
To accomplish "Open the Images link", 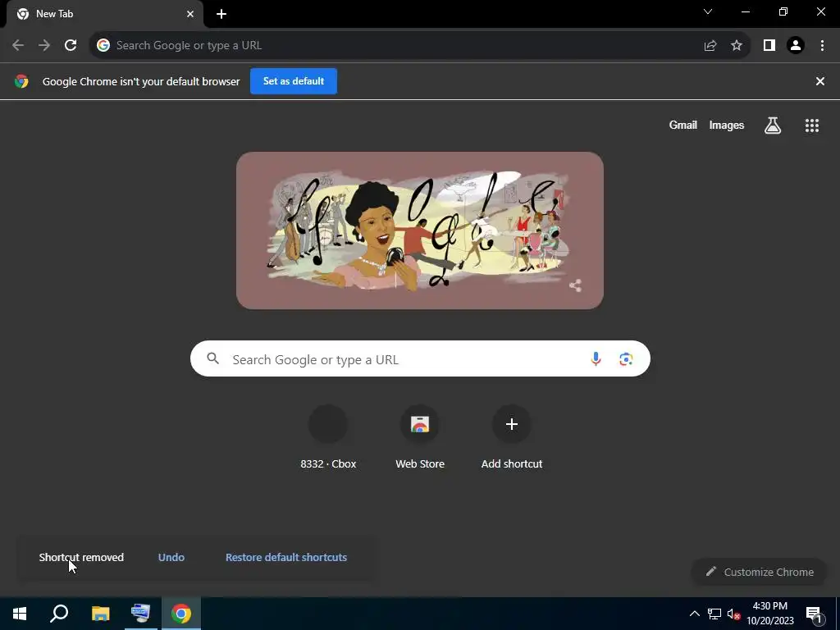I will (727, 125).
